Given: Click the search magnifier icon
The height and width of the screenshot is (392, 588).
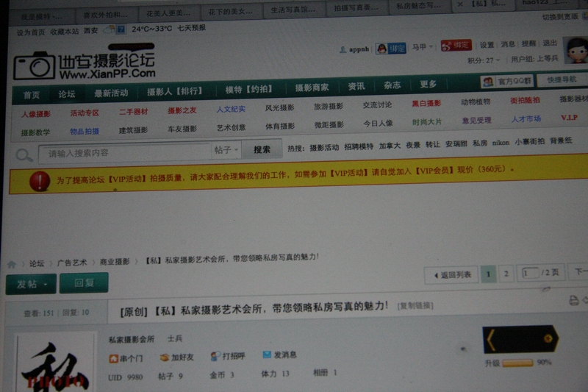Looking at the screenshot, I should (24, 154).
